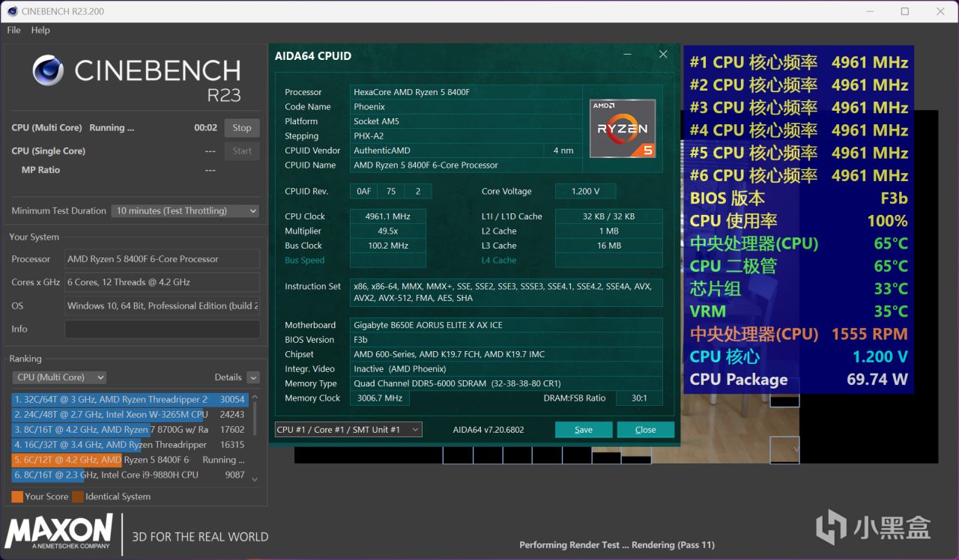The width and height of the screenshot is (959, 560).
Task: Minimize the AIDA64 CPUID dialog
Action: pos(628,55)
